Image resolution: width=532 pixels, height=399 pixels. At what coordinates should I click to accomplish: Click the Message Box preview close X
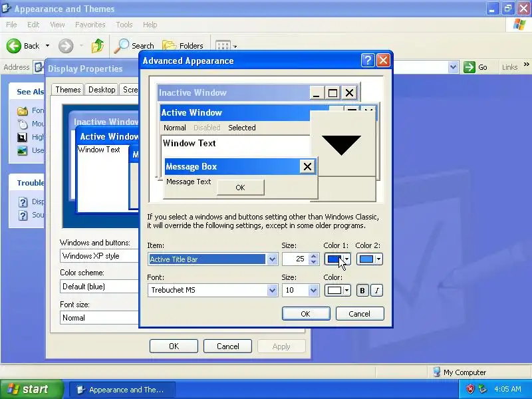(x=307, y=167)
